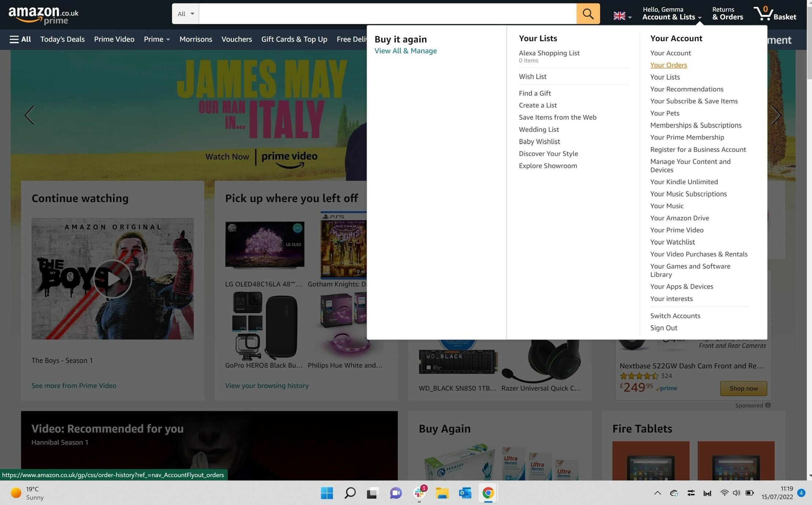
Task: Open Windows Start menu
Action: (x=327, y=493)
